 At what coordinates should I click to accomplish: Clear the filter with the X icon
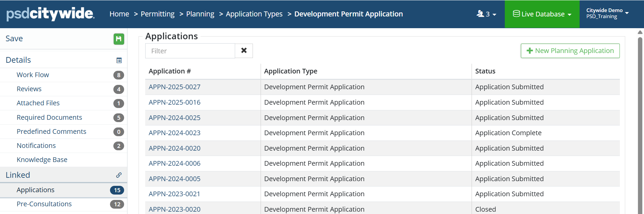click(x=244, y=51)
